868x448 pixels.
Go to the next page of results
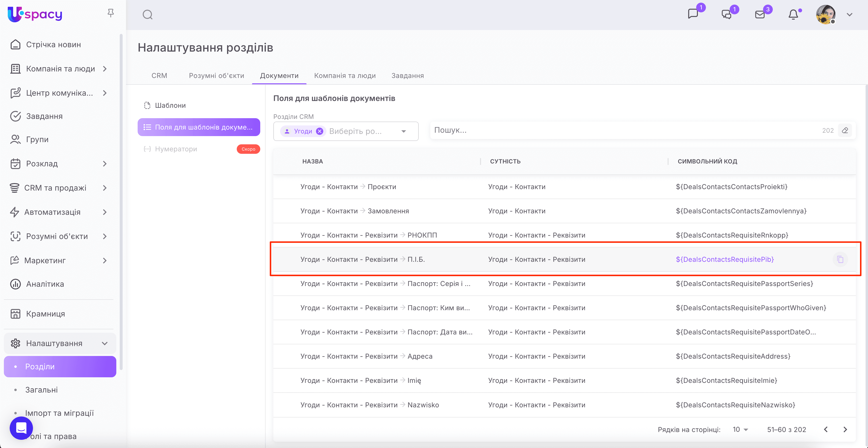(x=845, y=429)
